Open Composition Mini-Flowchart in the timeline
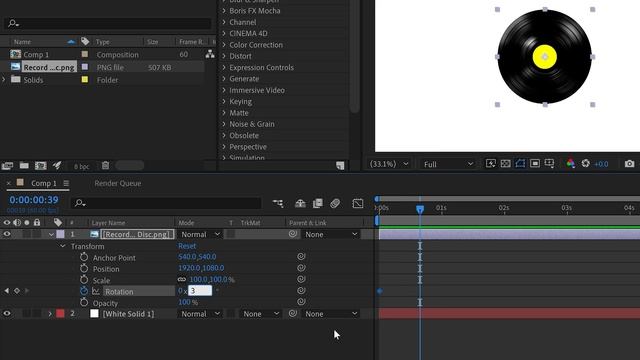640x360 pixels. click(x=278, y=203)
